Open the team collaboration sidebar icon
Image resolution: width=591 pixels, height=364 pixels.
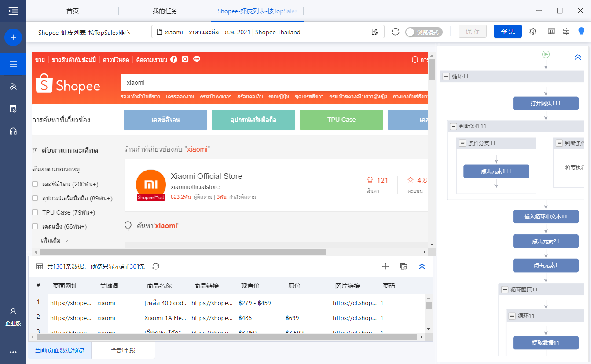point(13,87)
